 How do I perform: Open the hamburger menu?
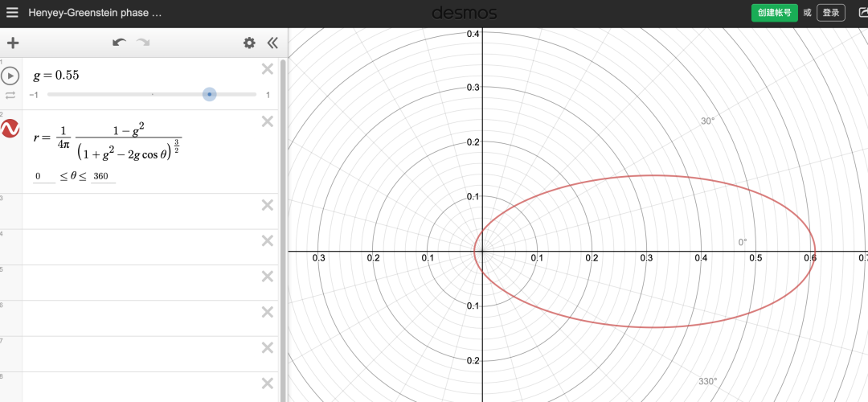click(12, 13)
